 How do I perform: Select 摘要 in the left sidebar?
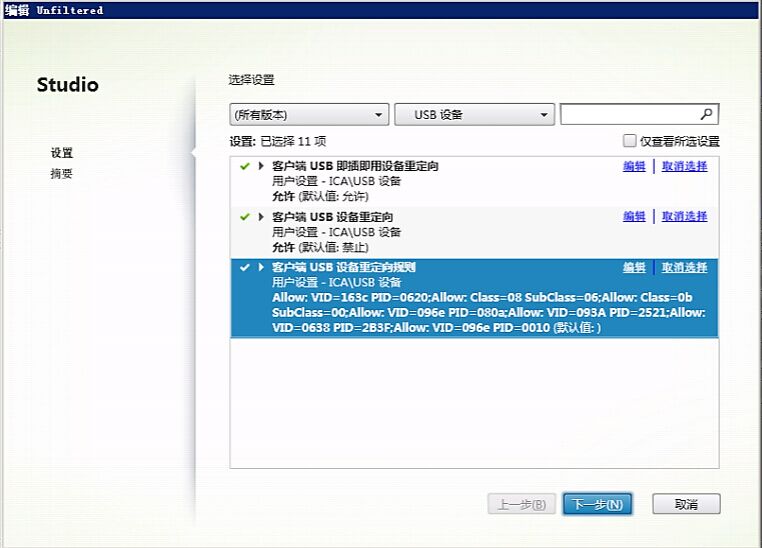(x=62, y=173)
